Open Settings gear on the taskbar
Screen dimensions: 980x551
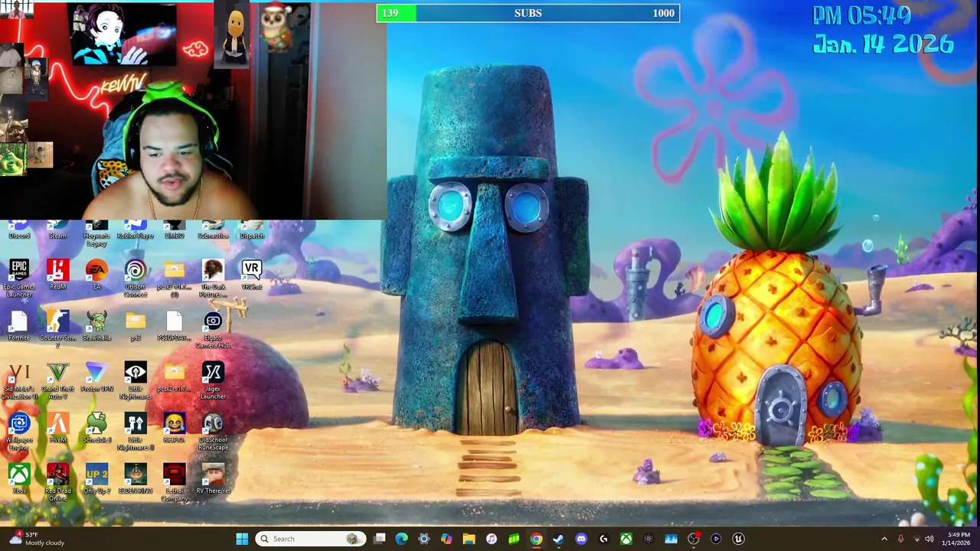(424, 539)
